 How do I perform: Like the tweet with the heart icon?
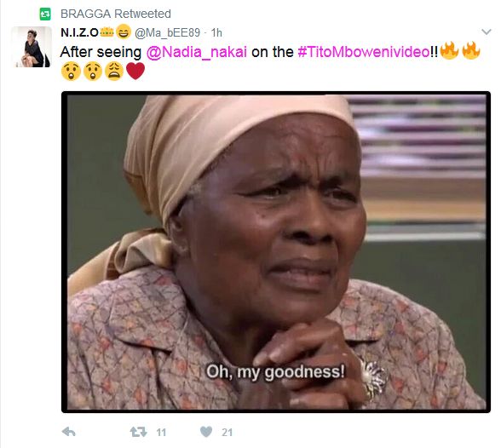click(x=206, y=432)
